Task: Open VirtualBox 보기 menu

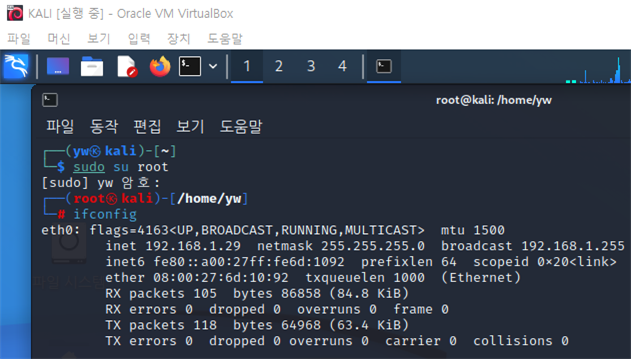Action: [99, 39]
